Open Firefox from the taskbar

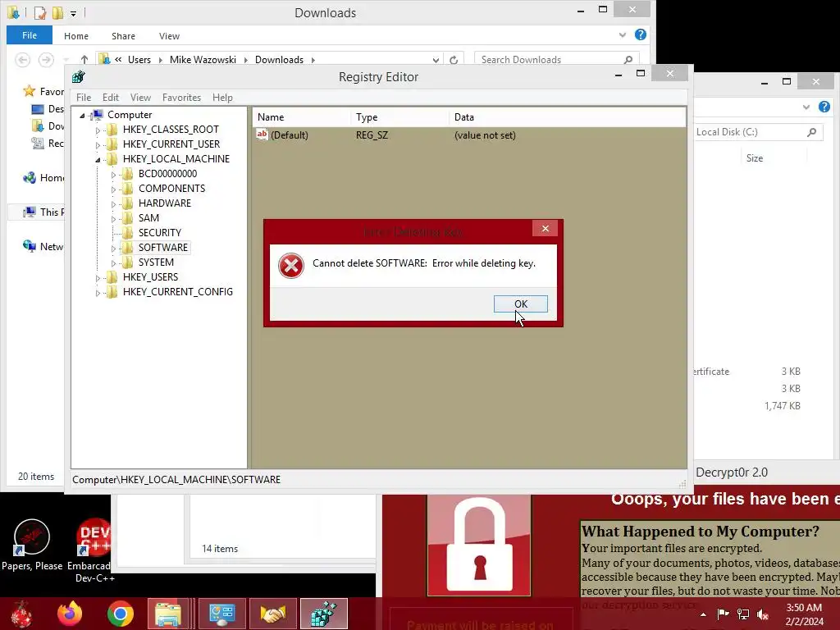70,614
